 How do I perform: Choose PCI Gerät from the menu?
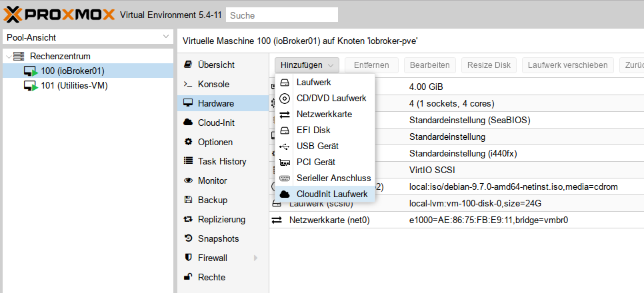coord(325,162)
